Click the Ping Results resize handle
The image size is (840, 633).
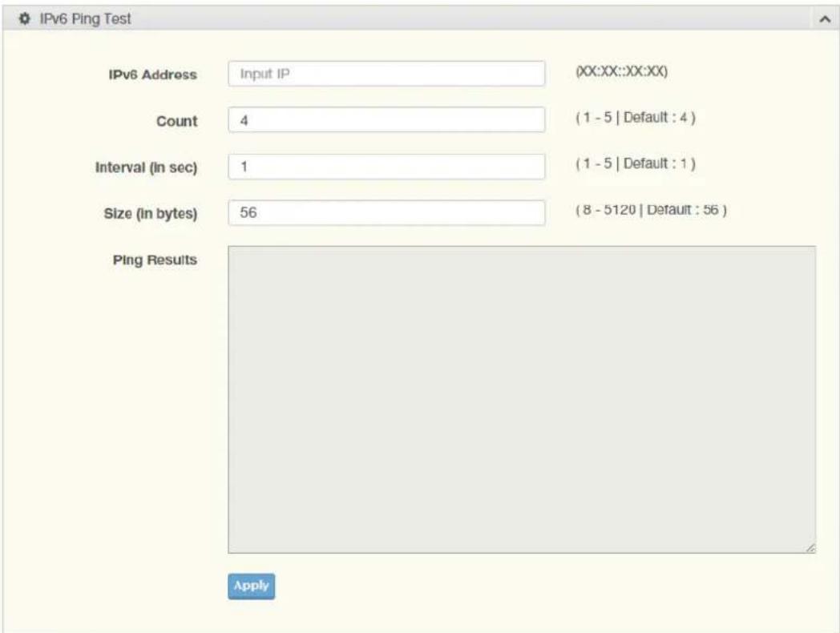[x=810, y=548]
